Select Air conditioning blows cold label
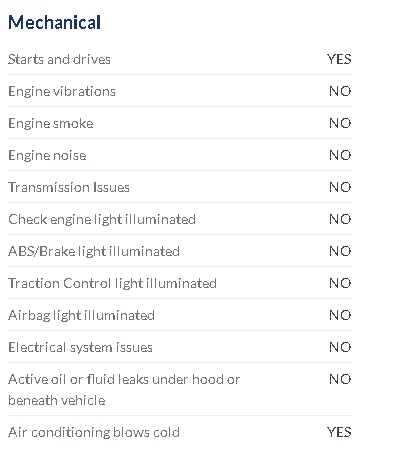The height and width of the screenshot is (466, 413). coord(94,432)
